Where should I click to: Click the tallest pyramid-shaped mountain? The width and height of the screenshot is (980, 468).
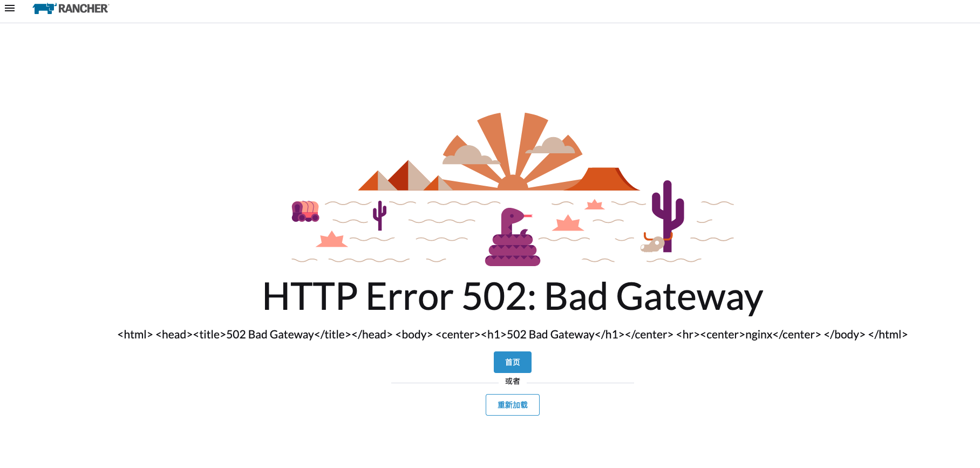pyautogui.click(x=409, y=175)
